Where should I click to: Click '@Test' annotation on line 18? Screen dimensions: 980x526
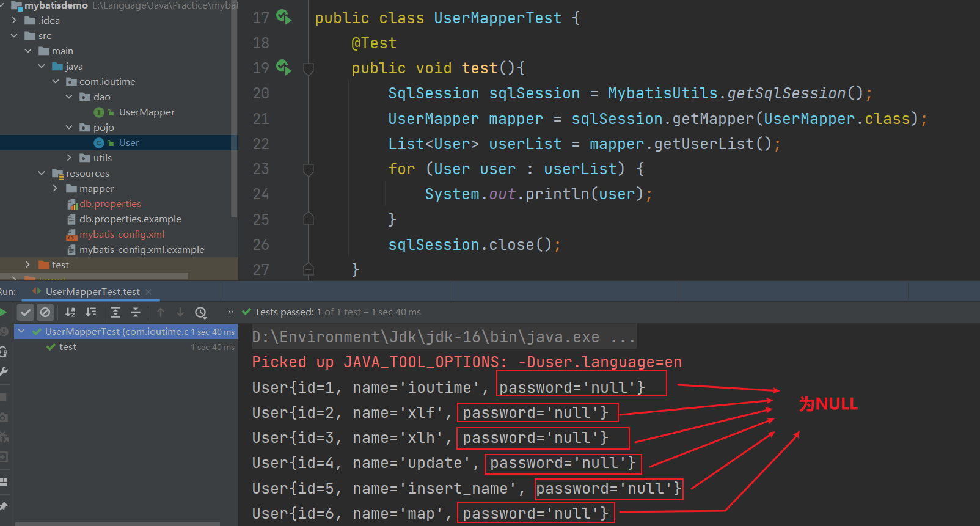[374, 43]
